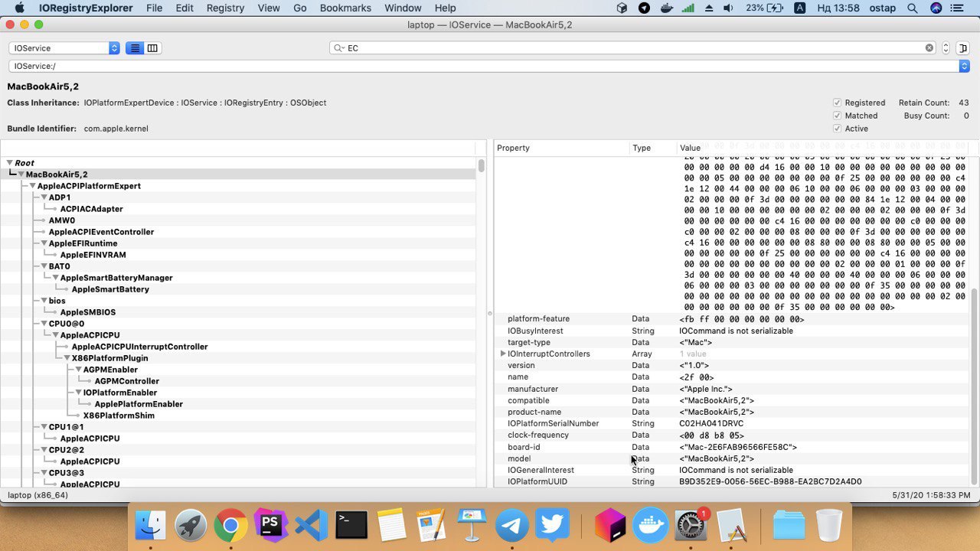The width and height of the screenshot is (980, 551).
Task: Open Telegram from the Dock
Action: pos(511,525)
